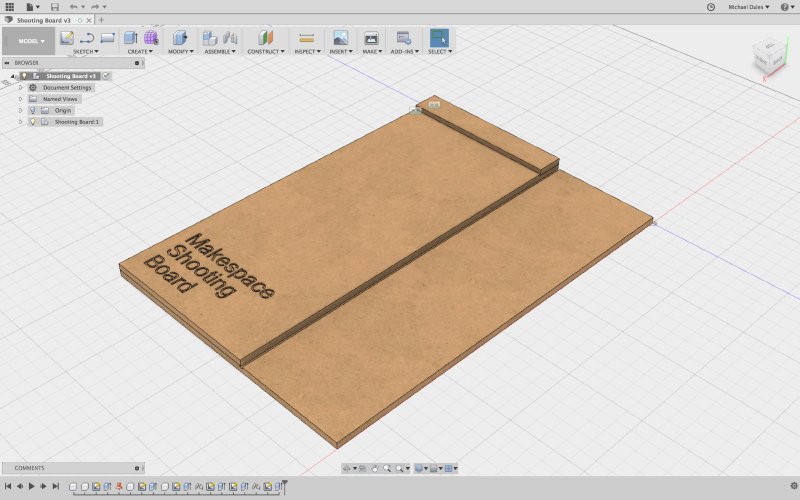Switch to the Shooting Board v3 tab
Viewport: 800px width, 500px height.
(x=43, y=20)
